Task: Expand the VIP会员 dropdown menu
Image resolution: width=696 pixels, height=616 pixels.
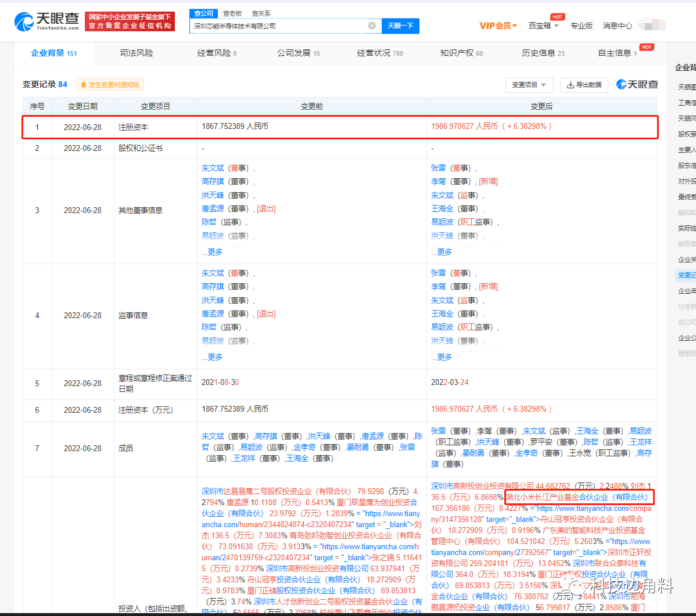Action: click(x=498, y=26)
